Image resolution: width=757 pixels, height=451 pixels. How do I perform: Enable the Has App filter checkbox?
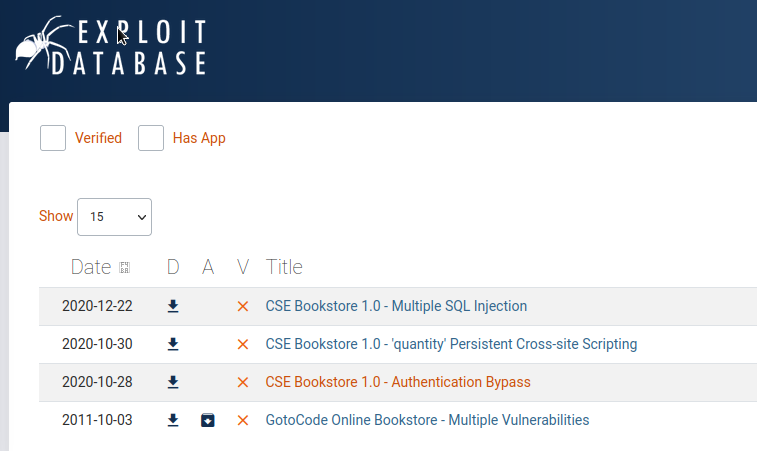(x=151, y=138)
